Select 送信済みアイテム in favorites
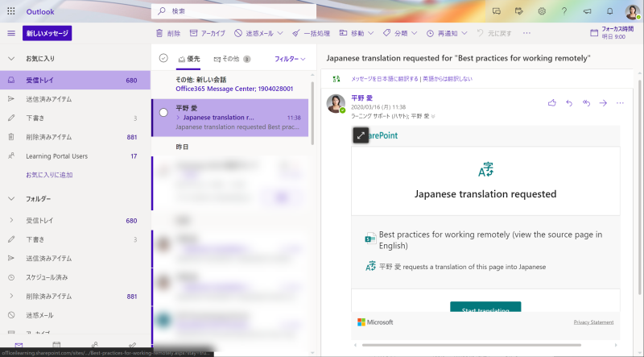 75,99
